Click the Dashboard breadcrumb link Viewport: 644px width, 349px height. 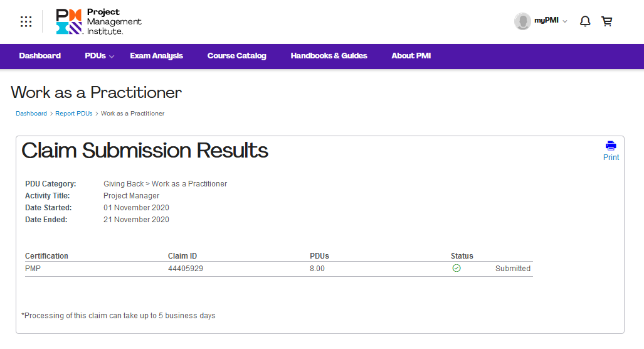pyautogui.click(x=31, y=114)
